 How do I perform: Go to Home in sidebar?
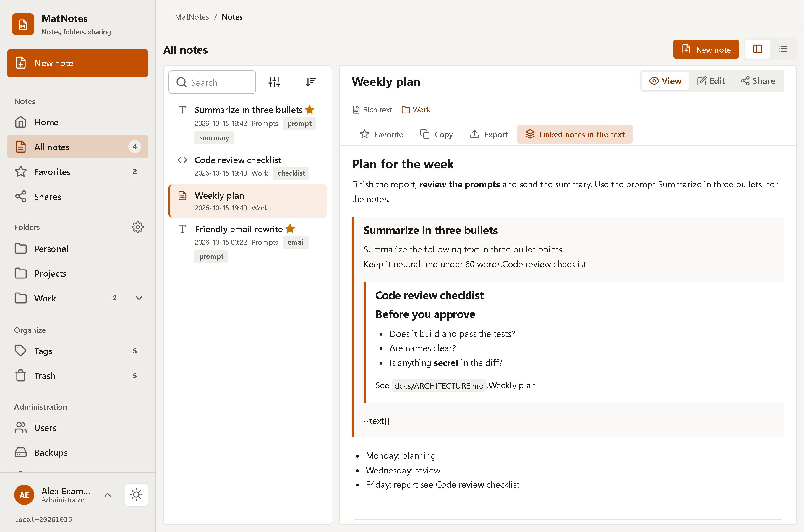click(78, 122)
